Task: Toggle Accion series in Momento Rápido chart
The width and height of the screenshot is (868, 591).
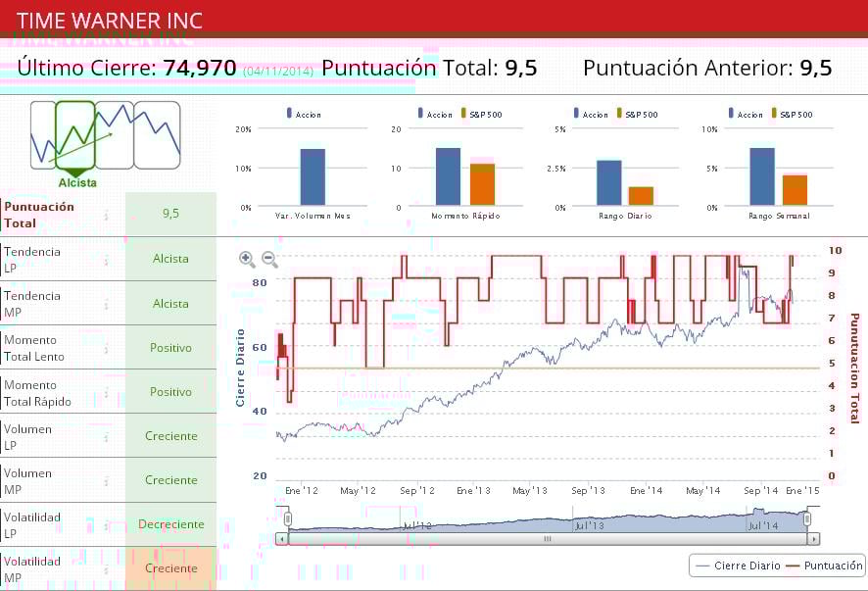Action: (x=435, y=114)
